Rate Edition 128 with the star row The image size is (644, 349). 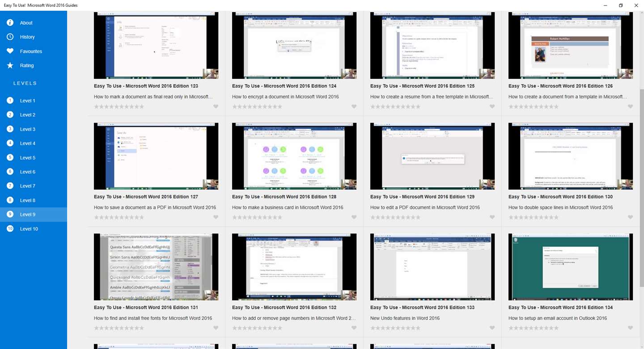(x=257, y=217)
